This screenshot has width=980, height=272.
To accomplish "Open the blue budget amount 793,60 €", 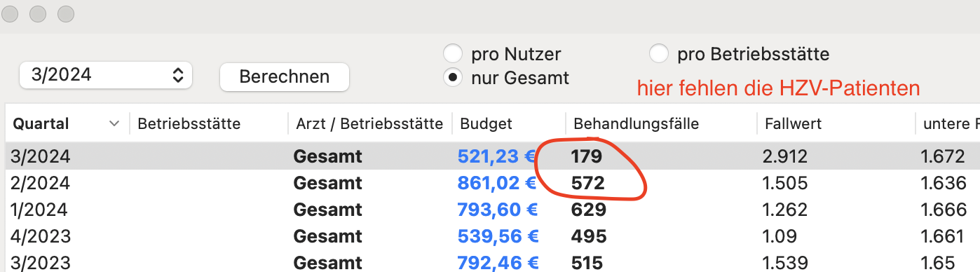I will click(496, 210).
